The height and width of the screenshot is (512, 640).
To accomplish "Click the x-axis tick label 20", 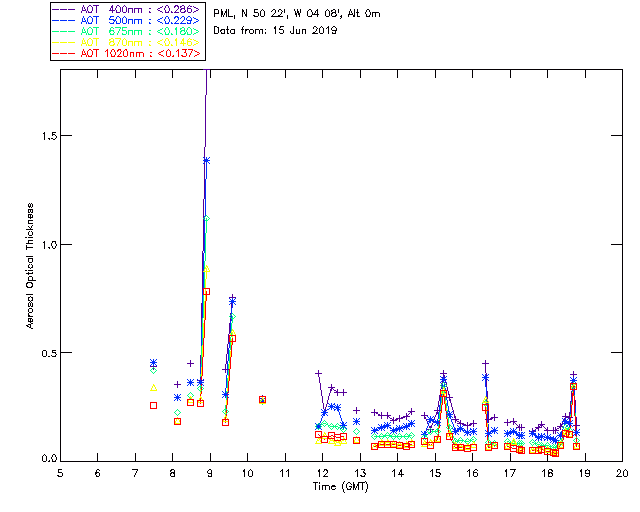I will point(622,473).
